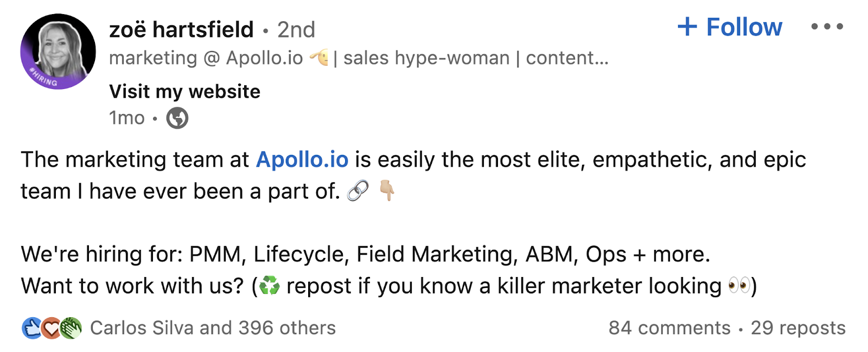
Task: Click the Visit my website link
Action: coord(184,91)
